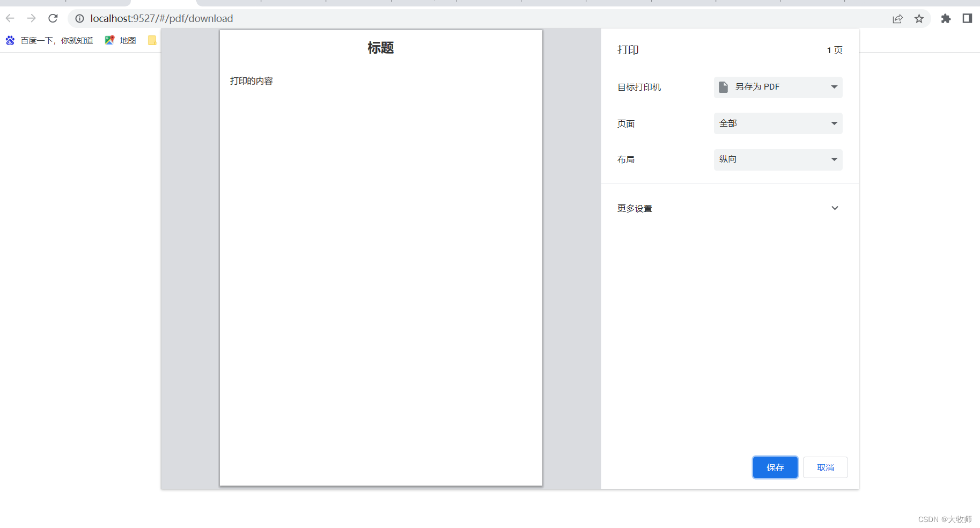Open the 页面 pages dropdown
This screenshot has width=980, height=528.
coord(777,123)
